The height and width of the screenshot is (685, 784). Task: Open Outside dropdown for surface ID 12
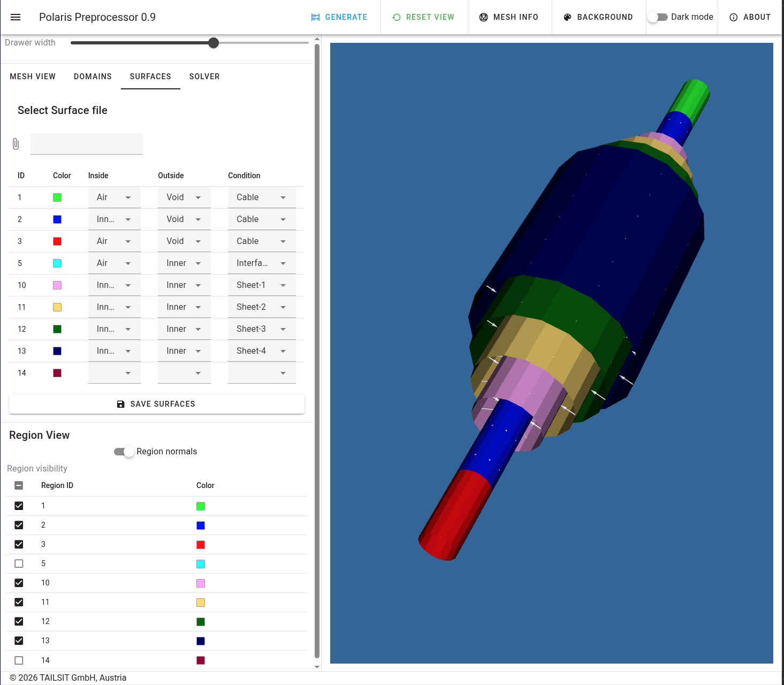coord(184,329)
